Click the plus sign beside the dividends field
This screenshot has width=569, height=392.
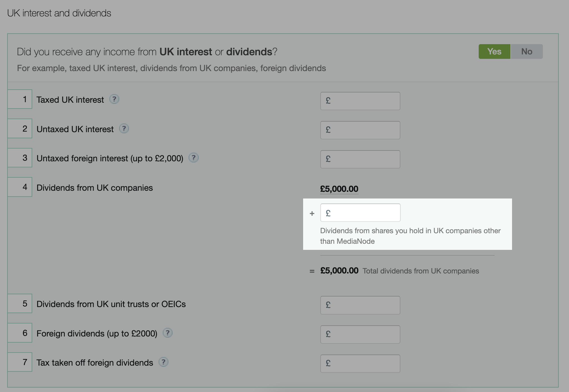[312, 213]
